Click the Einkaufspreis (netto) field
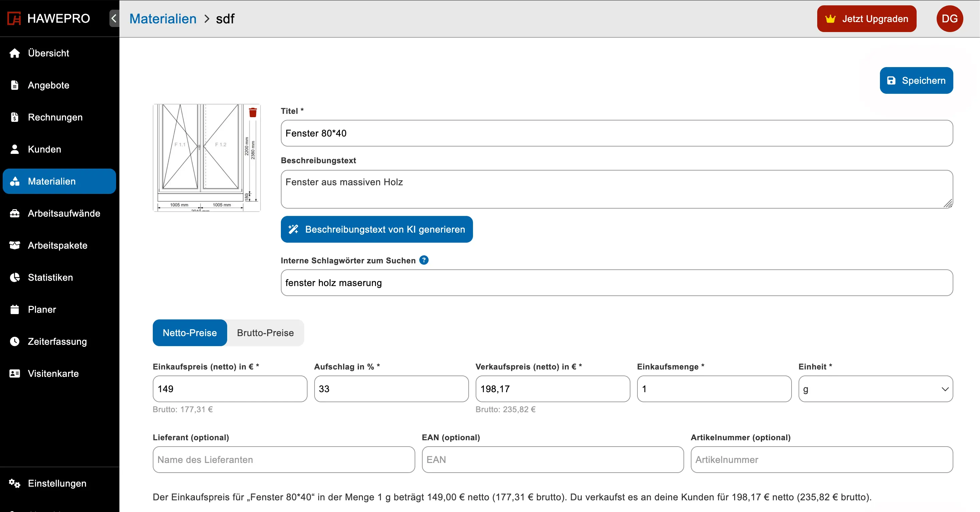 [x=230, y=389]
